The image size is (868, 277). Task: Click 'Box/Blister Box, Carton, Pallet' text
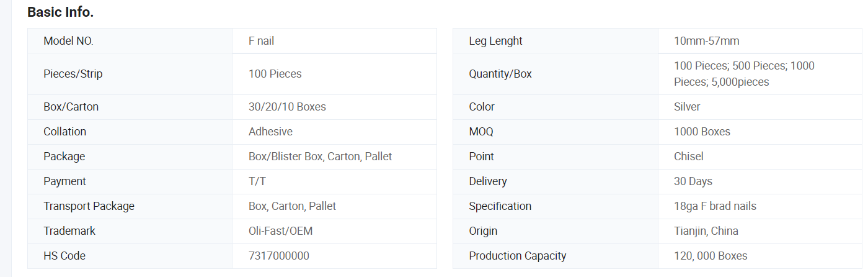click(x=320, y=157)
